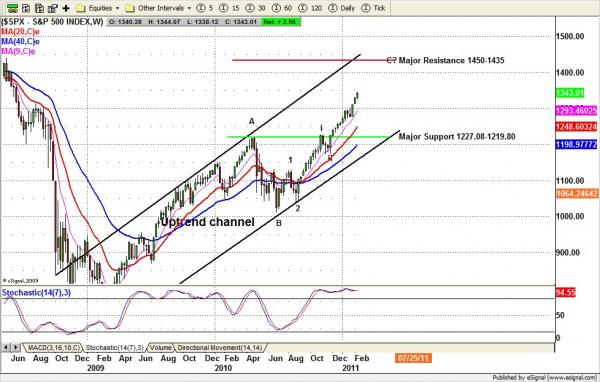Select the 60 minute interval button
Viewport: 600px width, 382px height.
pos(282,8)
